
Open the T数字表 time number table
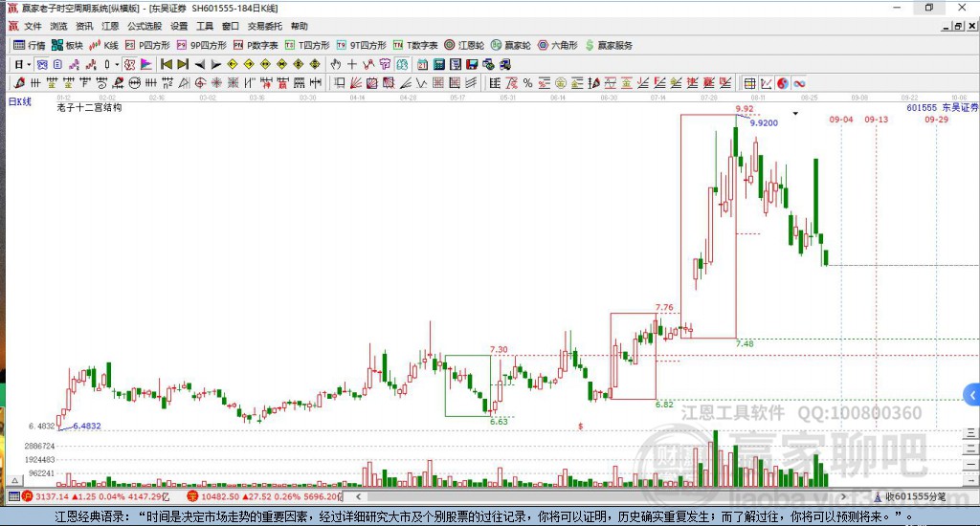point(415,45)
